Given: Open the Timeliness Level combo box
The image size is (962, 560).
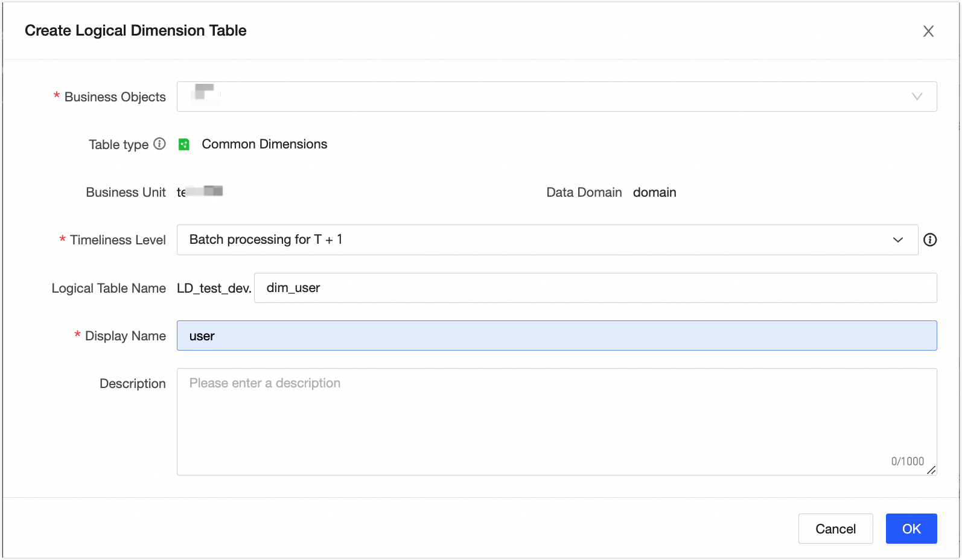Looking at the screenshot, I should [x=547, y=240].
